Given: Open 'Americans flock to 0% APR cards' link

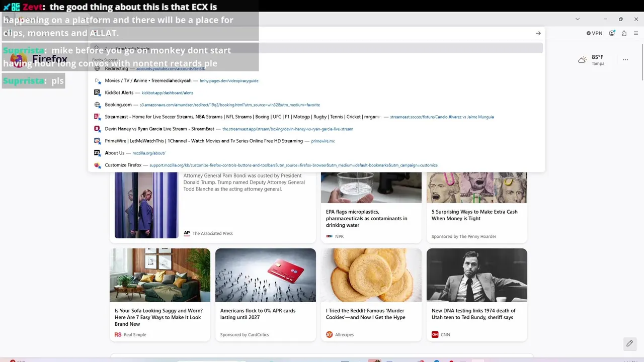Looking at the screenshot, I should tap(258, 314).
